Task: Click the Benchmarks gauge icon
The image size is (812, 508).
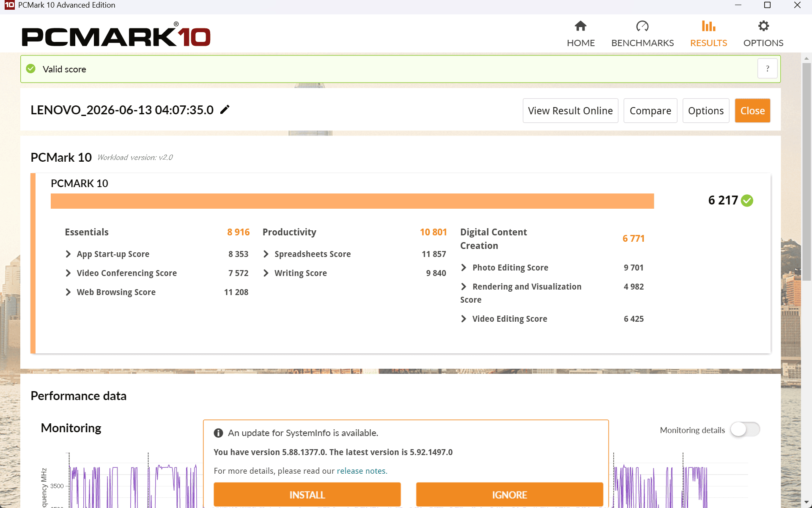Action: pyautogui.click(x=642, y=26)
